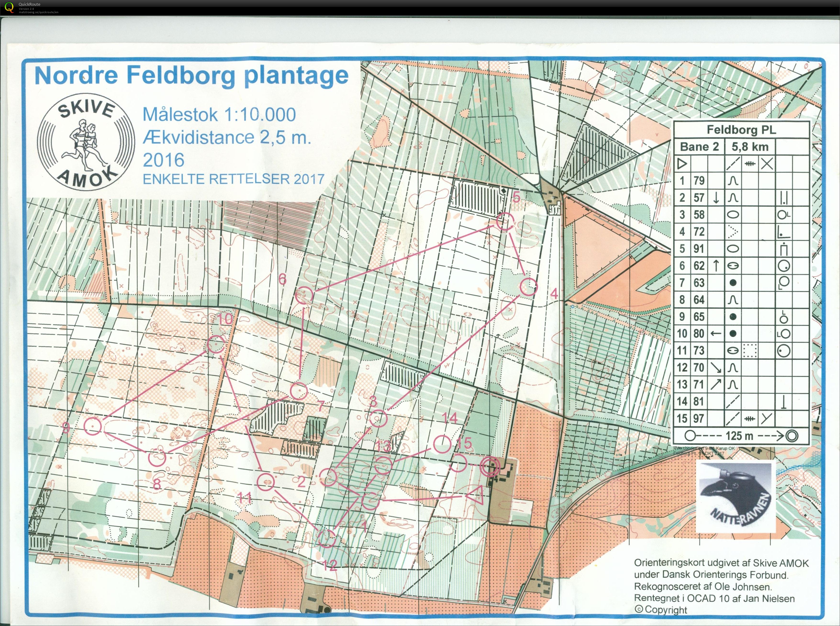Click control code 65 in the description table
Screen dimensions: 840x626
point(699,316)
